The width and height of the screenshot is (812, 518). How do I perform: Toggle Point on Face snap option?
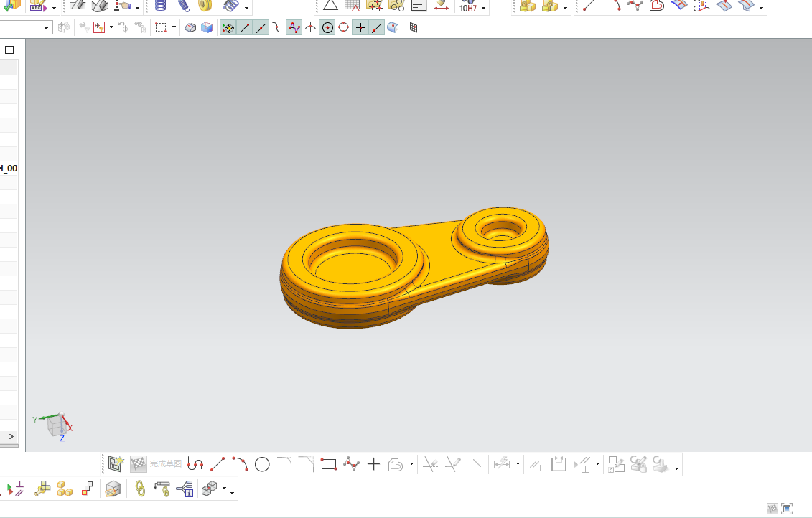(x=393, y=27)
